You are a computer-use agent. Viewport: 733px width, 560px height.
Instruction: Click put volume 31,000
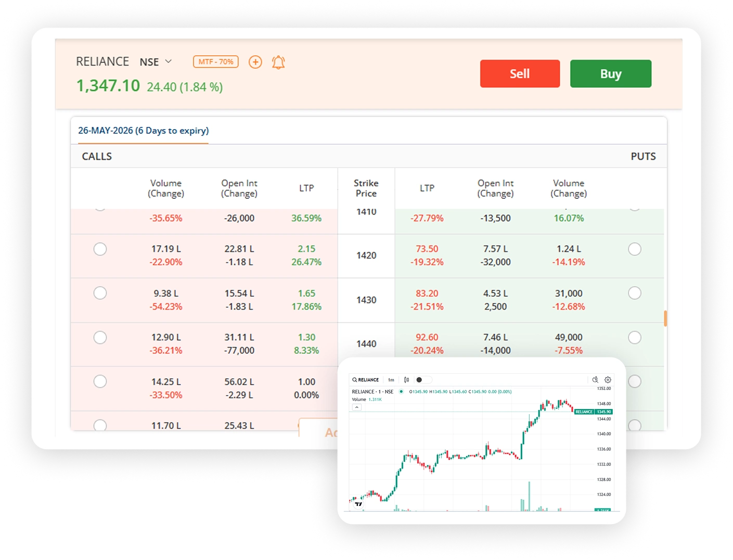[x=569, y=294]
